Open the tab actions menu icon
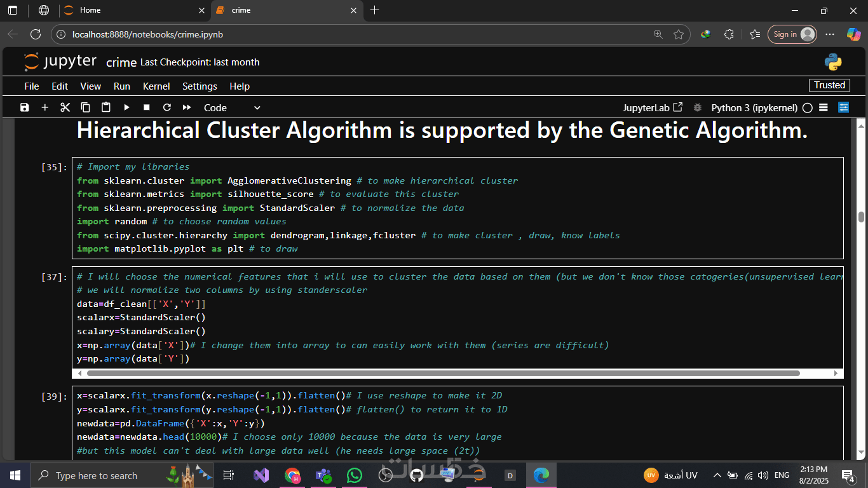 coord(13,10)
